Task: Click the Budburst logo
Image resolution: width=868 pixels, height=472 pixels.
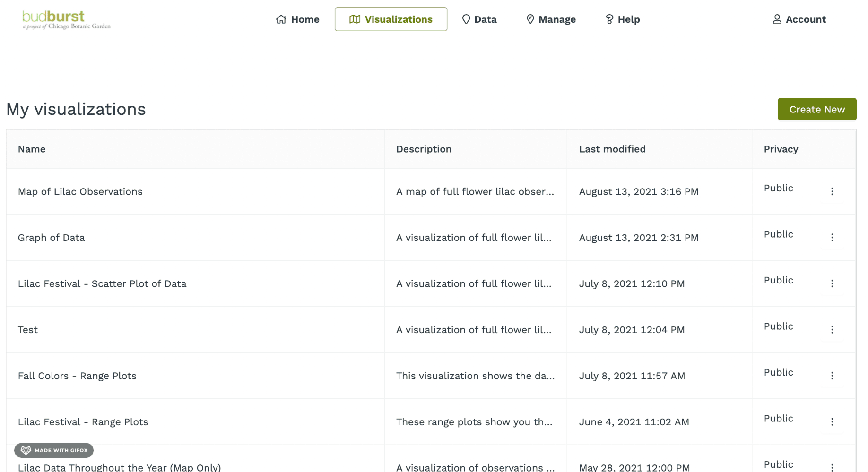Action: (66, 20)
